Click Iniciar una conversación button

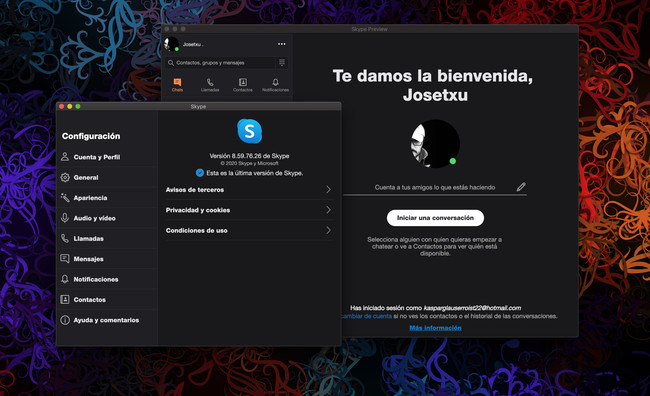[435, 218]
